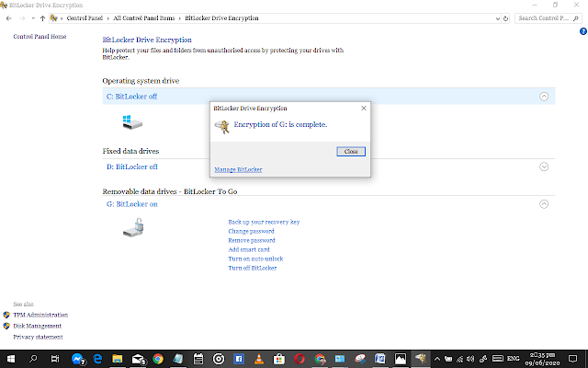Screen dimensions: 588x368
Task: Open the volume control in tray
Action: tap(470, 359)
